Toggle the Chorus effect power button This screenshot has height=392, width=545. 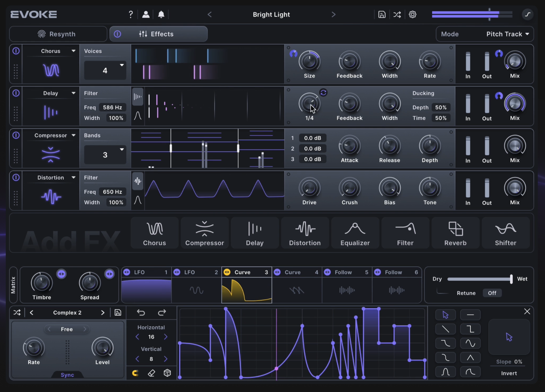pyautogui.click(x=16, y=51)
